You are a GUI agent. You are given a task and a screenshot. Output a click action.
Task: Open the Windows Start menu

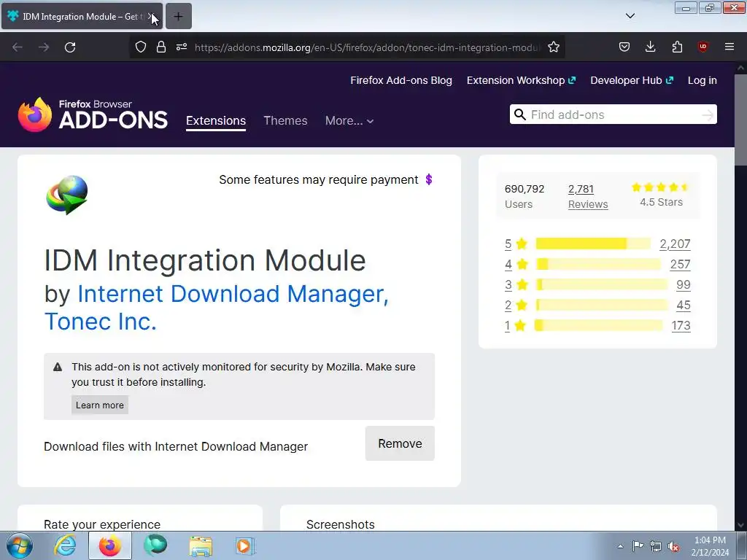click(x=20, y=545)
